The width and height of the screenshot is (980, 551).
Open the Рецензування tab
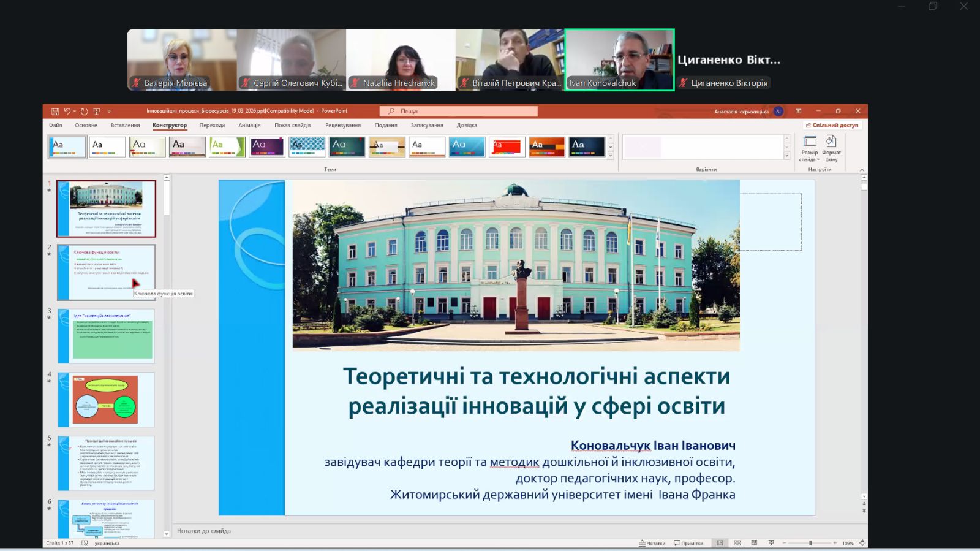(343, 125)
